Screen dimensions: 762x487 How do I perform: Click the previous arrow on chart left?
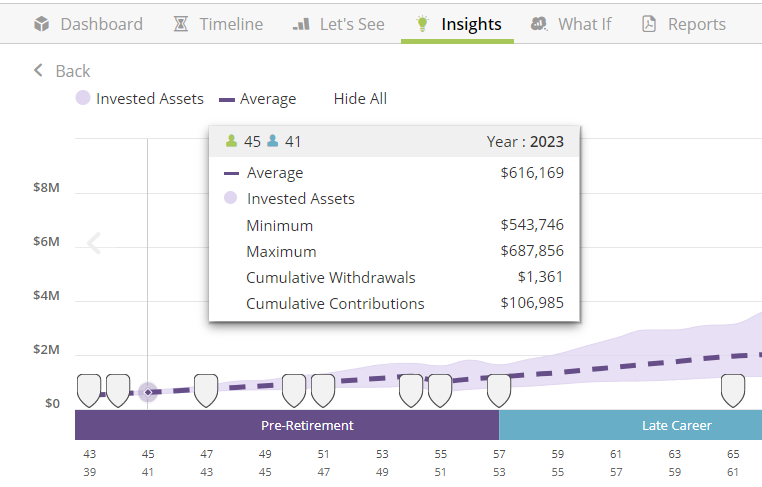coord(94,243)
